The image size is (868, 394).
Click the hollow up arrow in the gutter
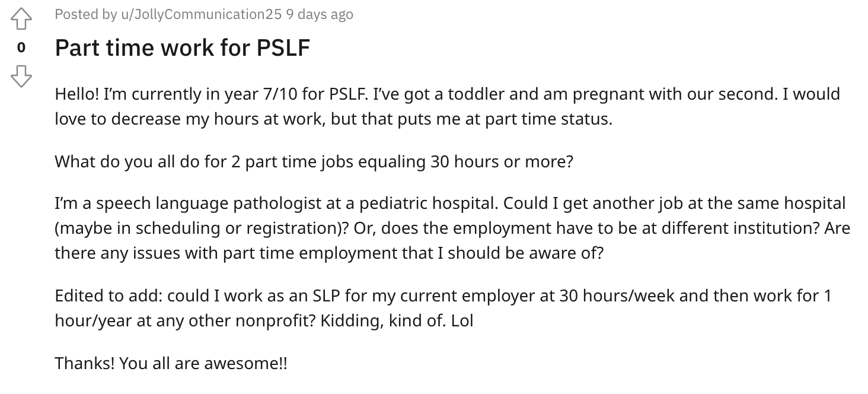(22, 18)
